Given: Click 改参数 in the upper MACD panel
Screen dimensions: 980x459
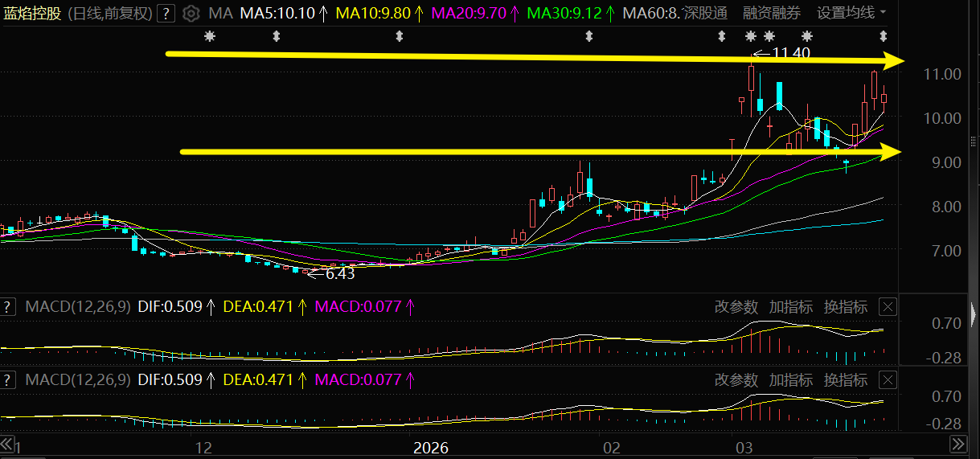Looking at the screenshot, I should pos(736,306).
